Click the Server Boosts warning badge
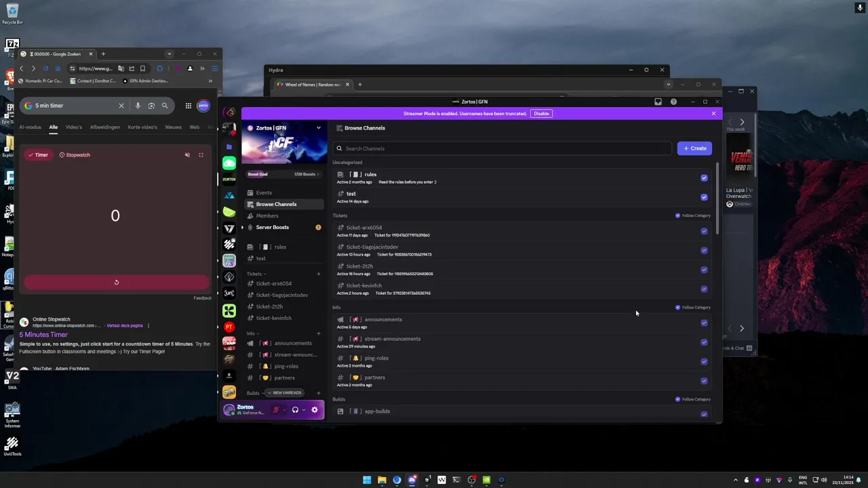Viewport: 868px width, 488px height. pyautogui.click(x=318, y=227)
